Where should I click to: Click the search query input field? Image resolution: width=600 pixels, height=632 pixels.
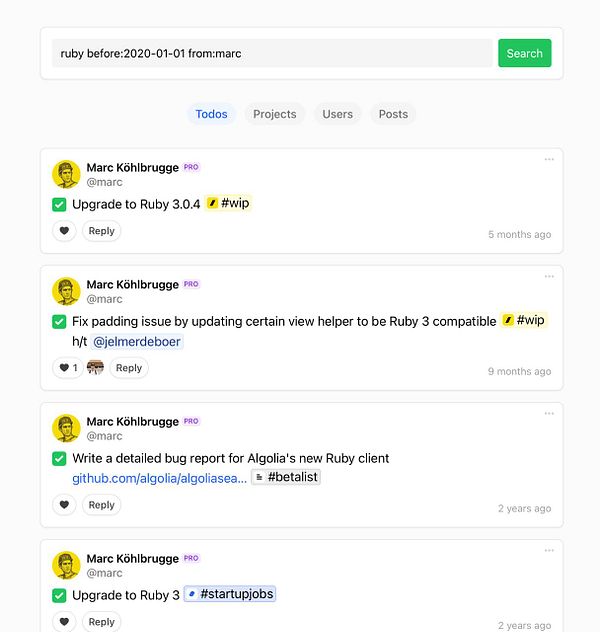[272, 53]
